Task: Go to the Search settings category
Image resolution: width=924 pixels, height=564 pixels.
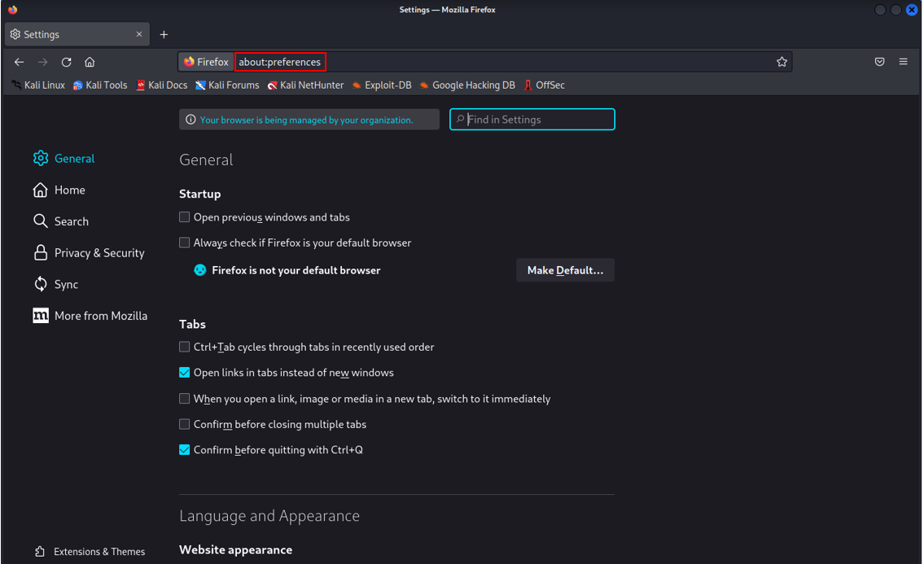Action: pyautogui.click(x=61, y=221)
